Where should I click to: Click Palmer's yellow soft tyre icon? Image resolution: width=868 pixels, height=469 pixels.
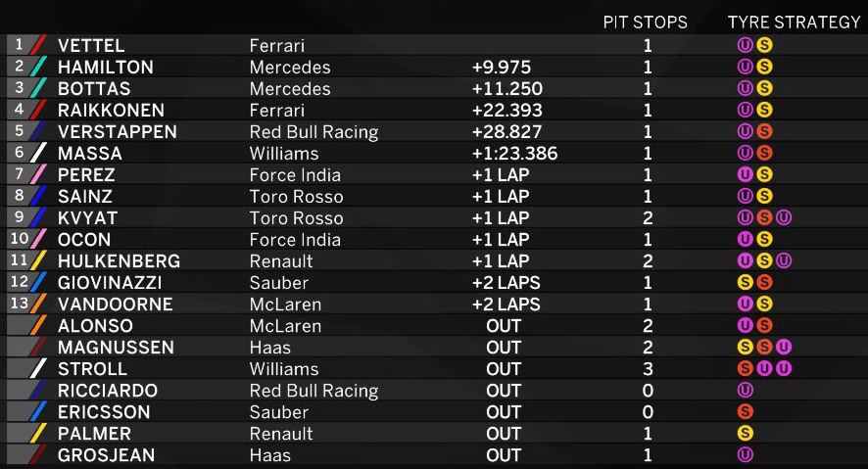[x=746, y=433]
